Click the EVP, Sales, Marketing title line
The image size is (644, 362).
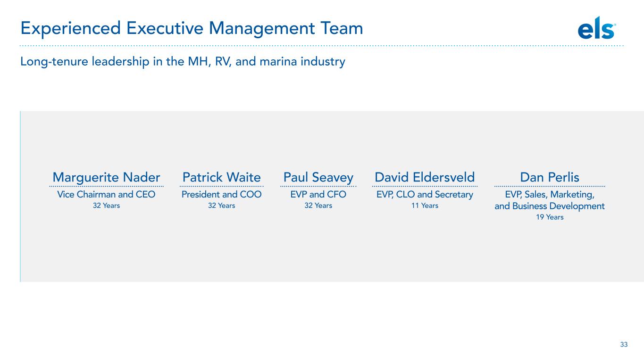point(549,194)
